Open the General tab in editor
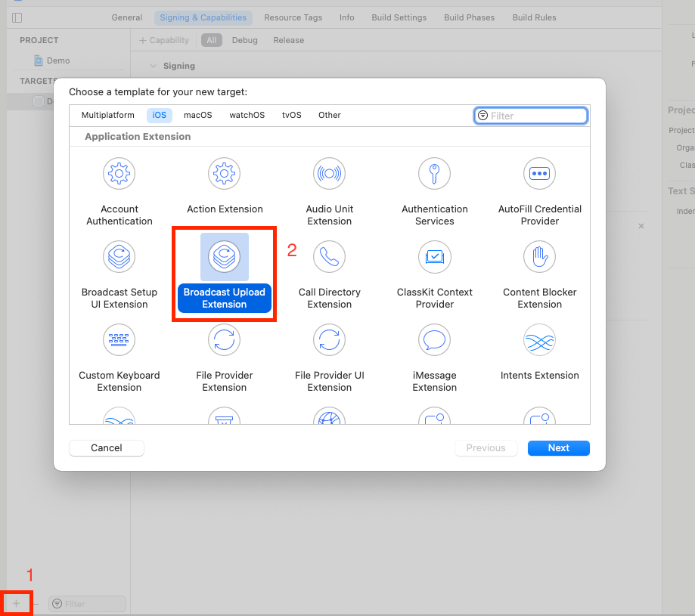This screenshot has height=616, width=695. (x=127, y=17)
